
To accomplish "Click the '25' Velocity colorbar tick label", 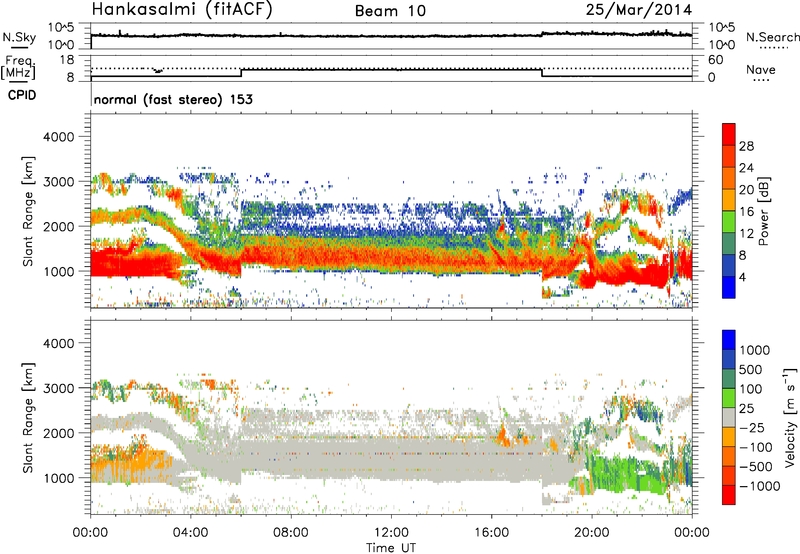I will pyautogui.click(x=747, y=408).
